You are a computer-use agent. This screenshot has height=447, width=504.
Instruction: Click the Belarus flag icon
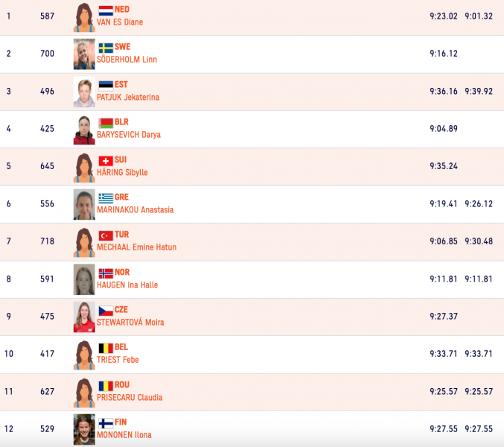coord(106,122)
